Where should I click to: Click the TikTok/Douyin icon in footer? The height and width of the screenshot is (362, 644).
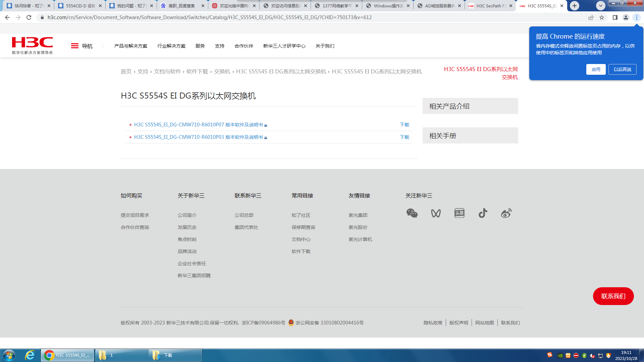(x=483, y=213)
